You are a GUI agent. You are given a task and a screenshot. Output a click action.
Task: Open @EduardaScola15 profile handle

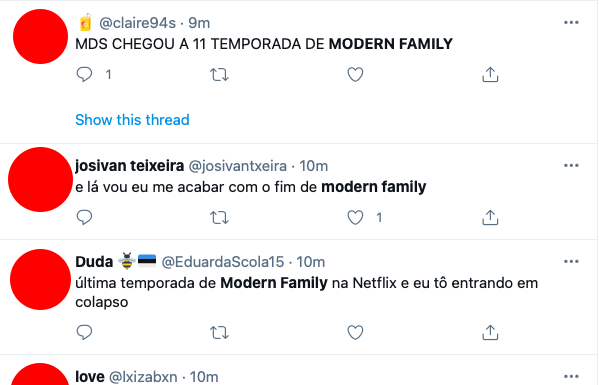tap(223, 262)
